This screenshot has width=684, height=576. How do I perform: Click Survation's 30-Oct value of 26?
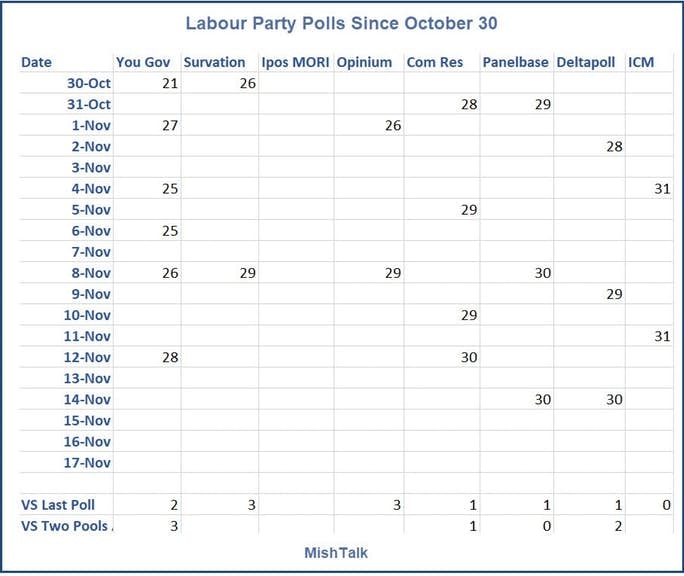coord(247,83)
